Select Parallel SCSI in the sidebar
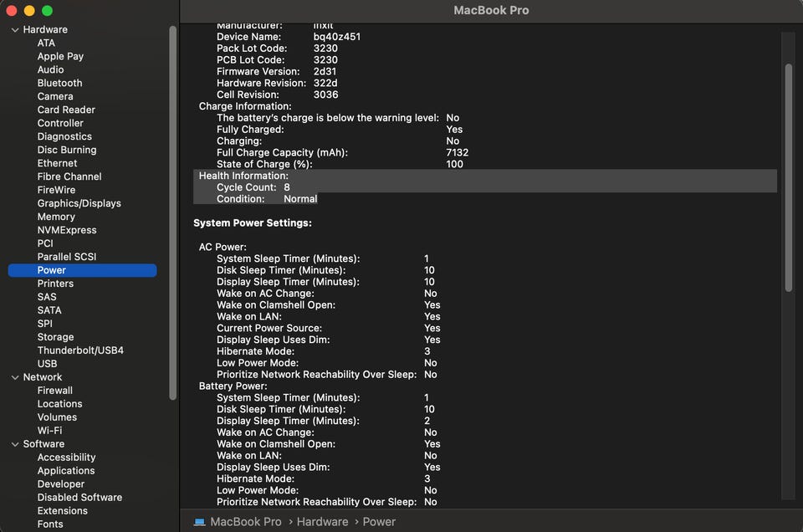 click(x=67, y=257)
